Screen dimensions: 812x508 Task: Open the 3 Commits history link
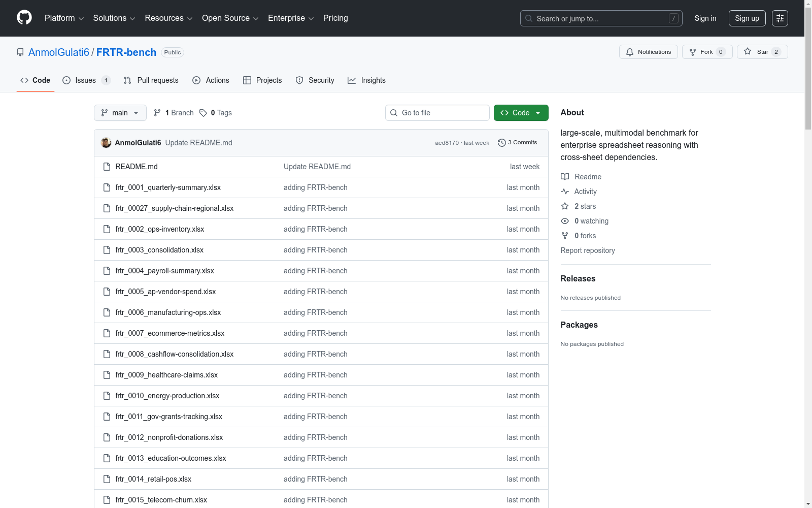(518, 143)
